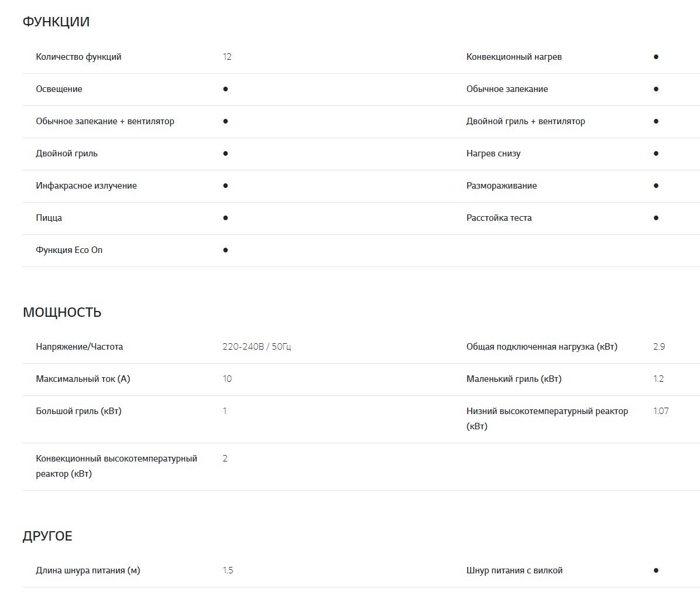Click the Количество функций label

[78, 57]
